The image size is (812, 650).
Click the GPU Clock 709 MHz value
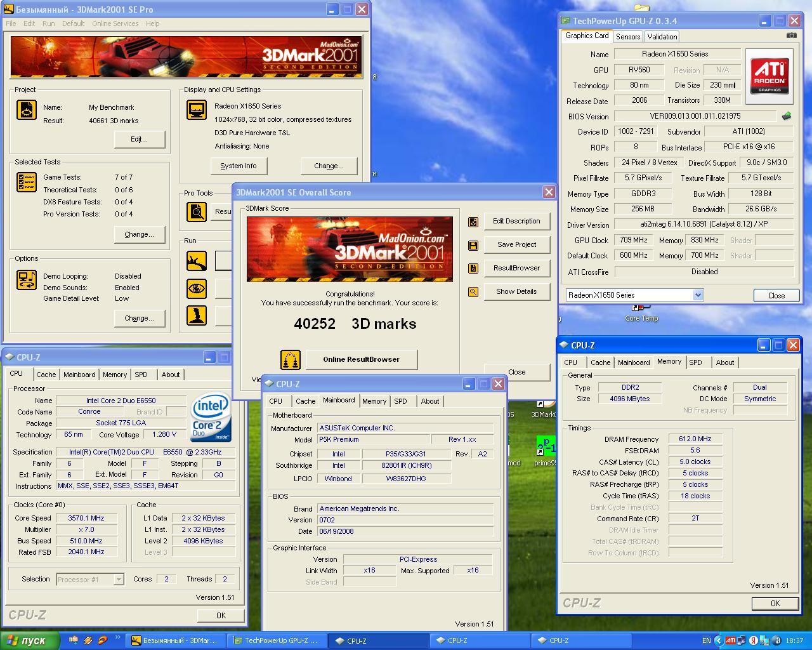pos(634,240)
